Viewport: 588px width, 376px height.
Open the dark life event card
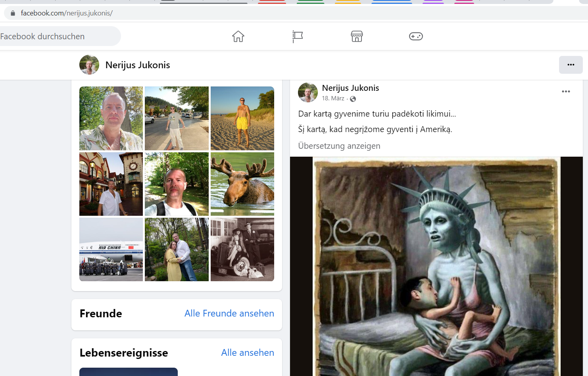point(129,372)
